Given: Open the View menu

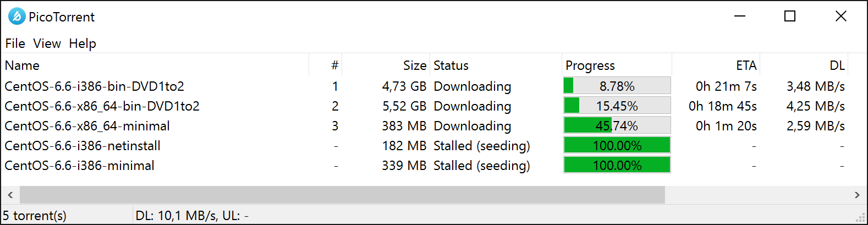Looking at the screenshot, I should click(x=47, y=43).
